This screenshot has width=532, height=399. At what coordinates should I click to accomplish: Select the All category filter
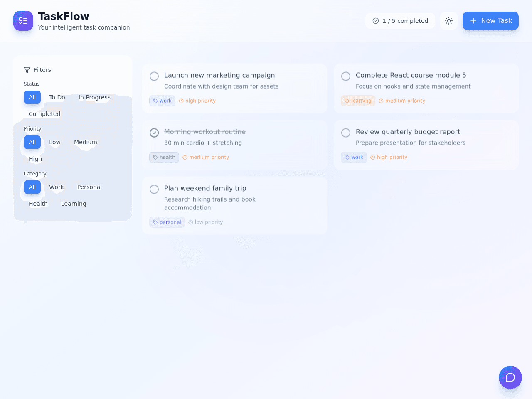[x=32, y=187]
